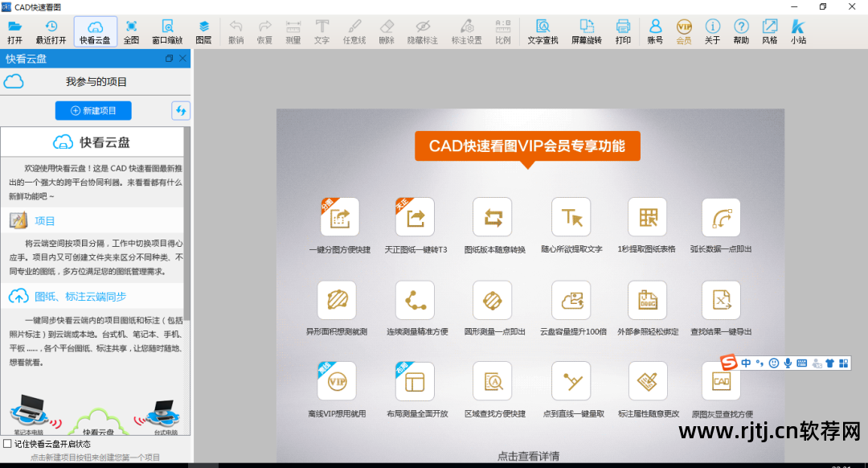The height and width of the screenshot is (468, 868).
Task: Open the VIP 会员 membership page
Action: (684, 31)
